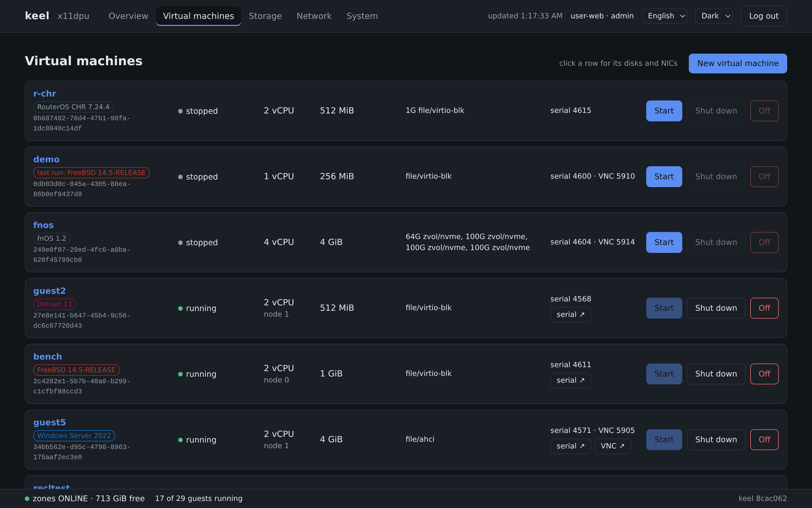Viewport: 812px width, 508px height.
Task: Click serial 4600 · VNC 5910 text
Action: (592, 176)
